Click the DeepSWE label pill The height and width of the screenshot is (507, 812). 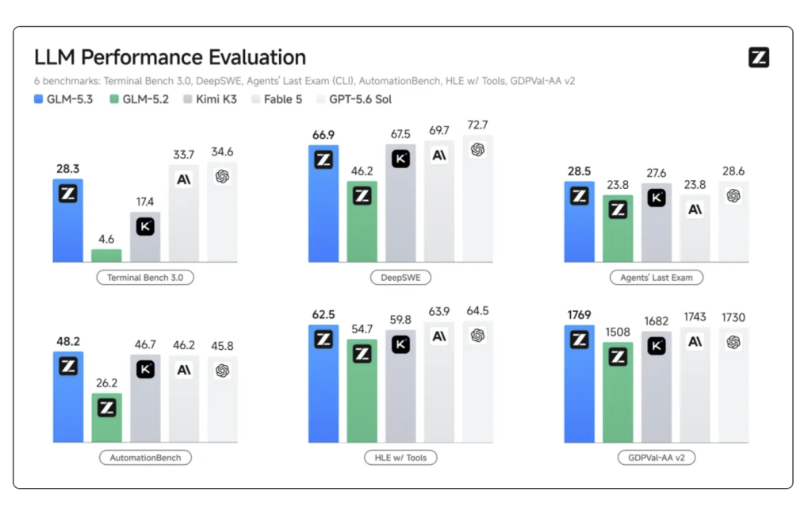coord(400,278)
